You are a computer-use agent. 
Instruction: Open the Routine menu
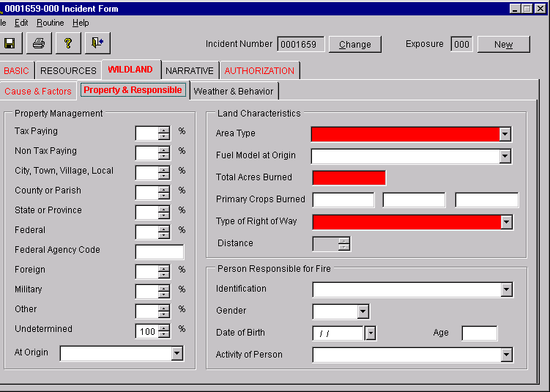[x=51, y=23]
